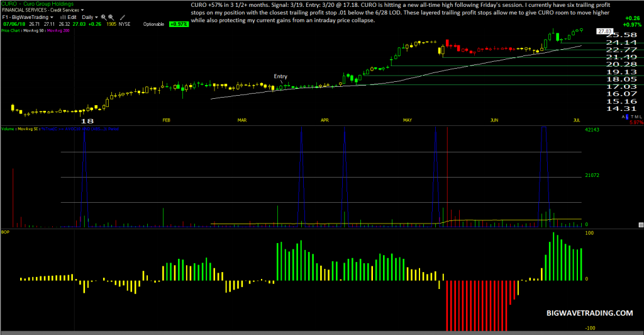This screenshot has width=644, height=335.
Task: Click the blue %True condition legend label
Action: tap(80, 129)
